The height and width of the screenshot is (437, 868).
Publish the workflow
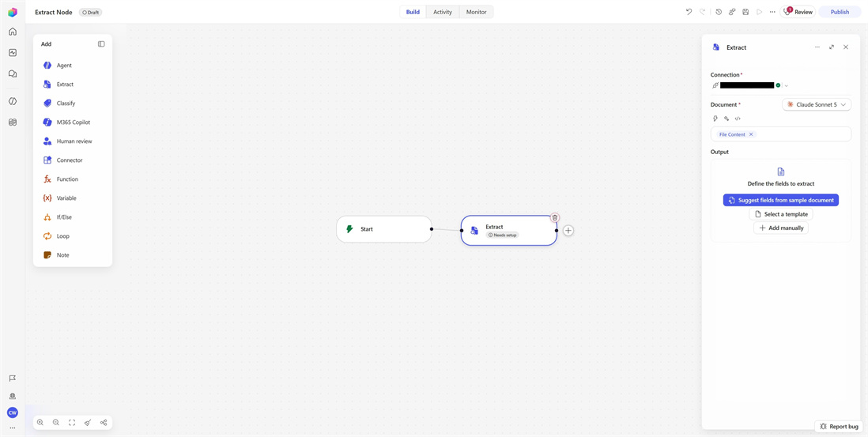(x=840, y=12)
